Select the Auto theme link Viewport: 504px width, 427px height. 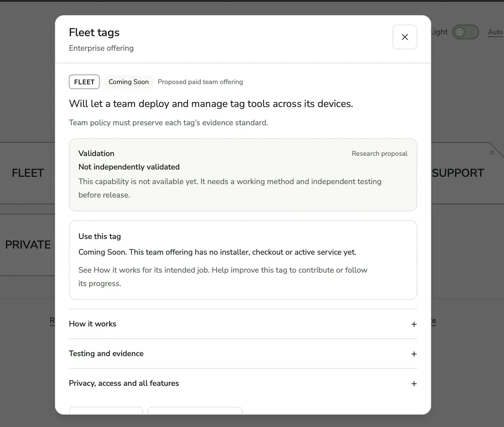pyautogui.click(x=495, y=32)
